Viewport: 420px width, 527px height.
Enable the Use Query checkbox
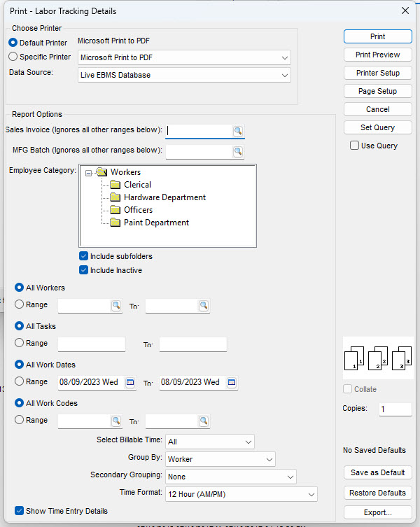[x=355, y=146]
